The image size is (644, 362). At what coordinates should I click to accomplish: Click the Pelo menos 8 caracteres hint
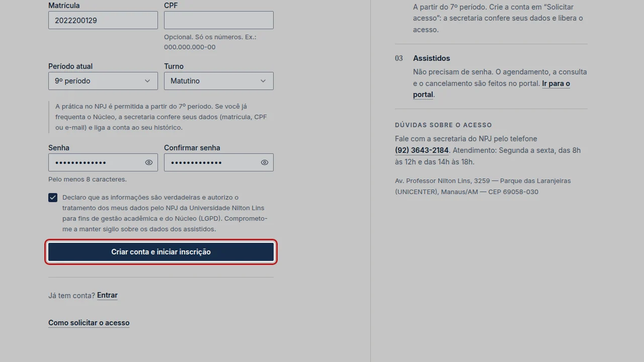(88, 179)
